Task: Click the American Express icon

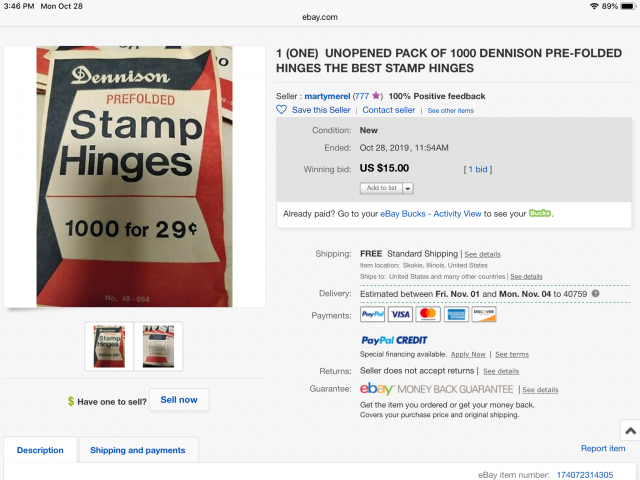Action: click(456, 314)
